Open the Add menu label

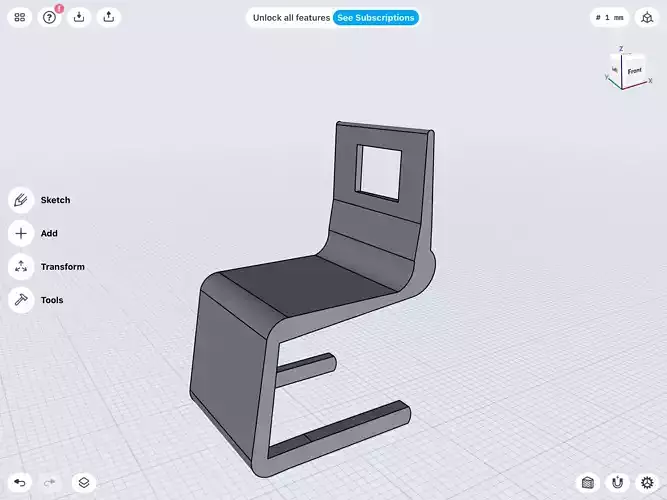(x=49, y=233)
